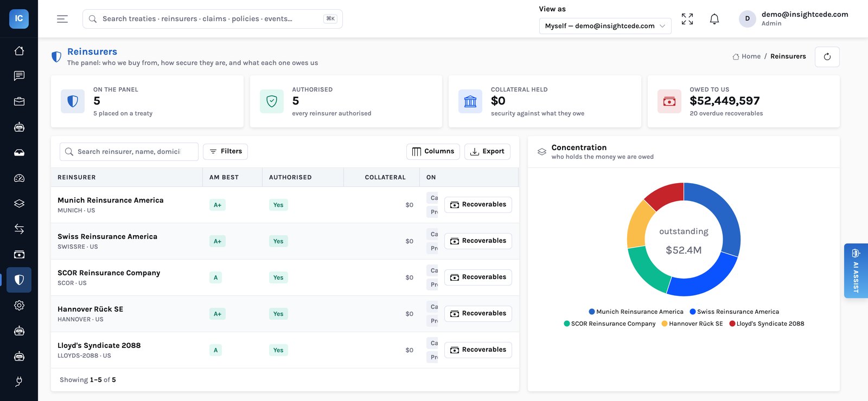Open the settings gear sidebar icon
This screenshot has width=868, height=401.
point(19,305)
